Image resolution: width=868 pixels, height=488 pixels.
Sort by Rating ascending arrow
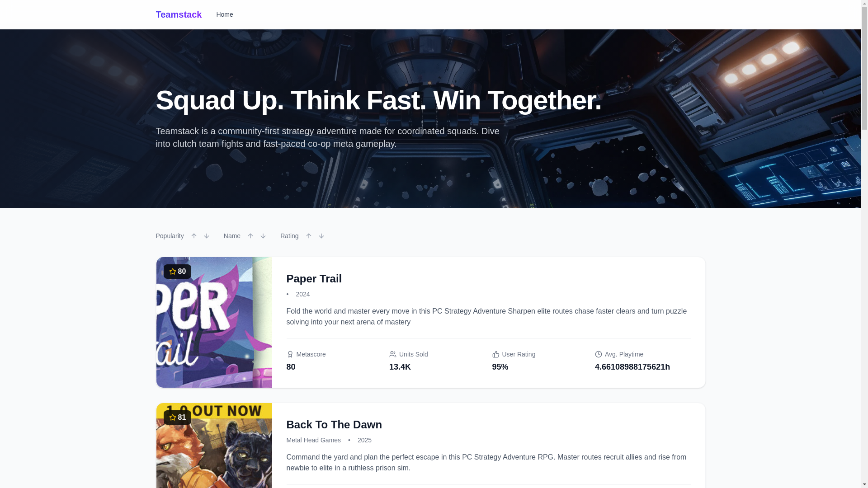(x=309, y=236)
